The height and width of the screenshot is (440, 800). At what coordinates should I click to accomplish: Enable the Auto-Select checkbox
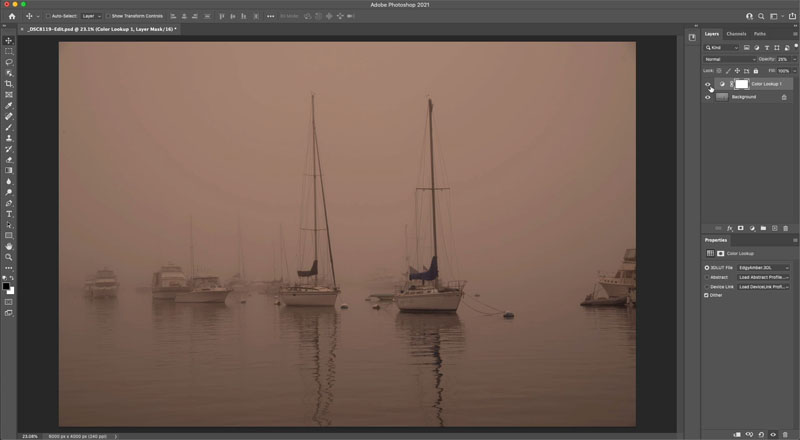48,16
